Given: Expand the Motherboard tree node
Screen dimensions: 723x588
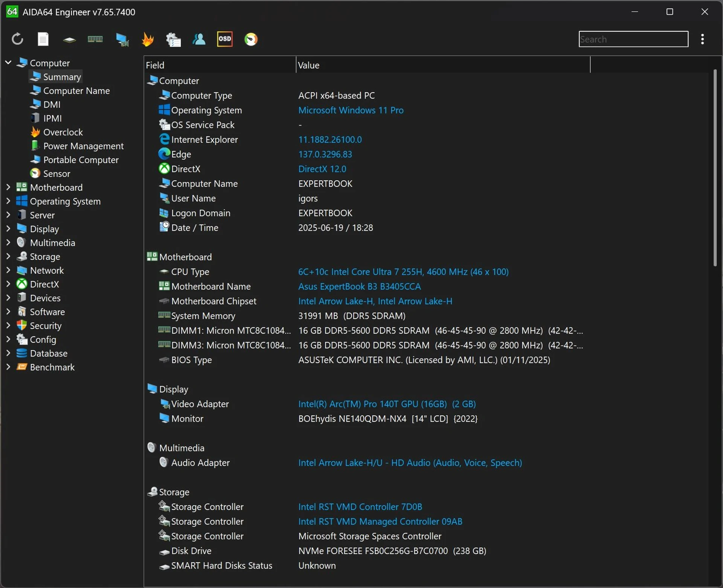Looking at the screenshot, I should (8, 187).
